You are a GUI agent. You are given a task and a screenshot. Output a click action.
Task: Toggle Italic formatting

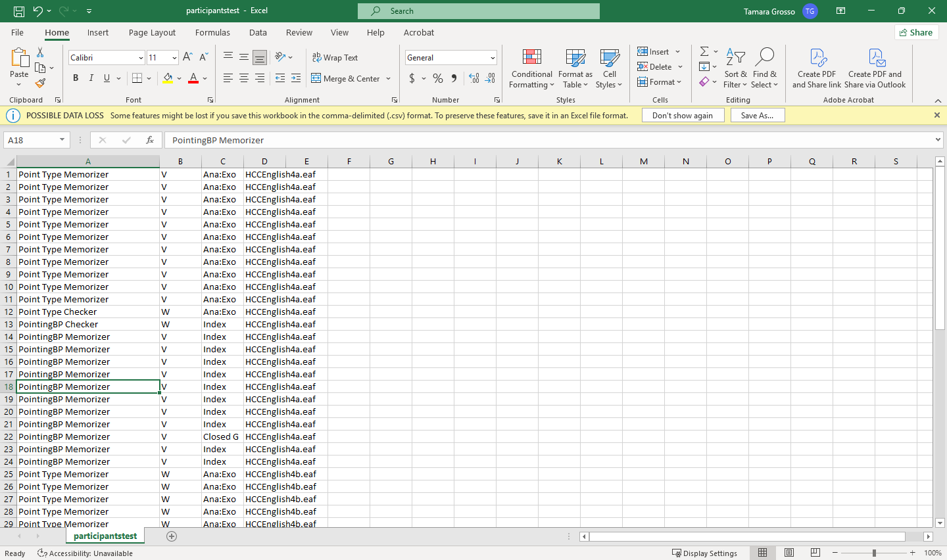[x=91, y=78]
